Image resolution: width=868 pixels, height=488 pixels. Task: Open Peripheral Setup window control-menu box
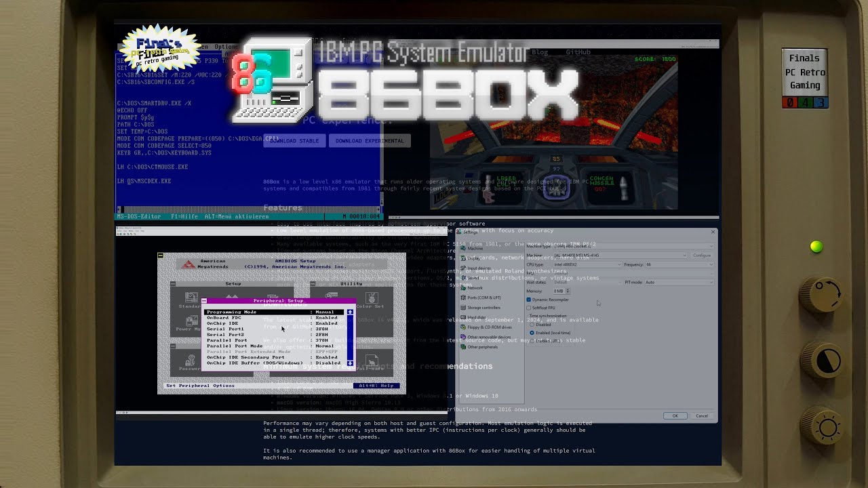coord(204,300)
